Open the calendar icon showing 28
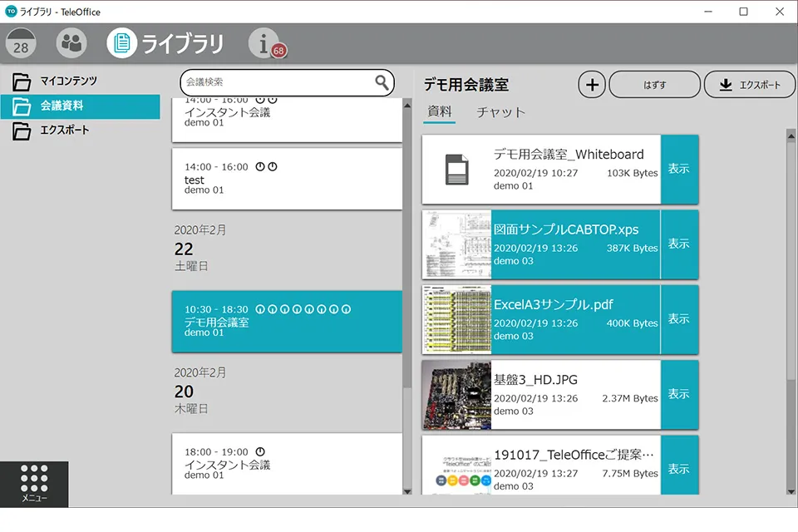This screenshot has width=798, height=532. coord(21,44)
